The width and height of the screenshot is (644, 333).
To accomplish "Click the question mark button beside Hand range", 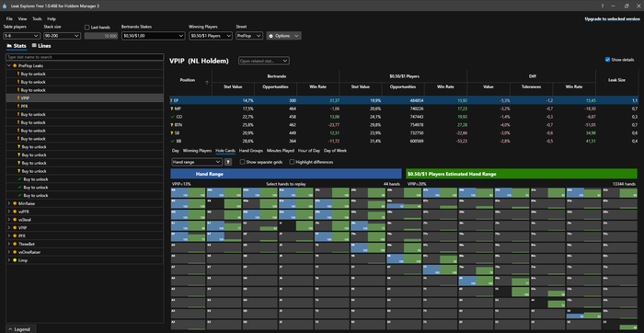I will pyautogui.click(x=228, y=162).
